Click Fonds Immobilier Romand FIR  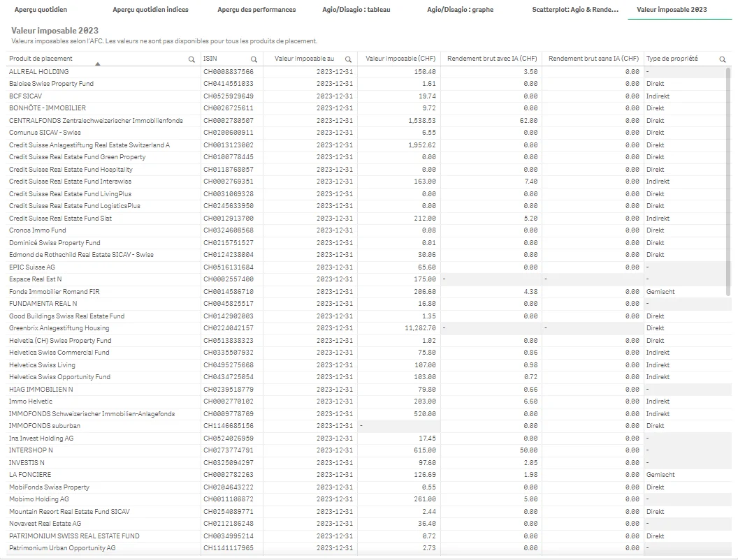tap(54, 291)
